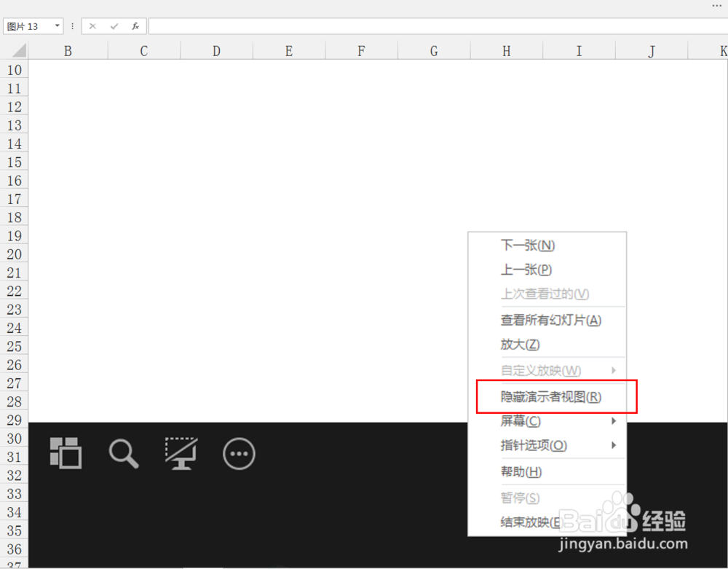This screenshot has width=728, height=569.
Task: Click the fx insert function icon
Action: pos(135,26)
